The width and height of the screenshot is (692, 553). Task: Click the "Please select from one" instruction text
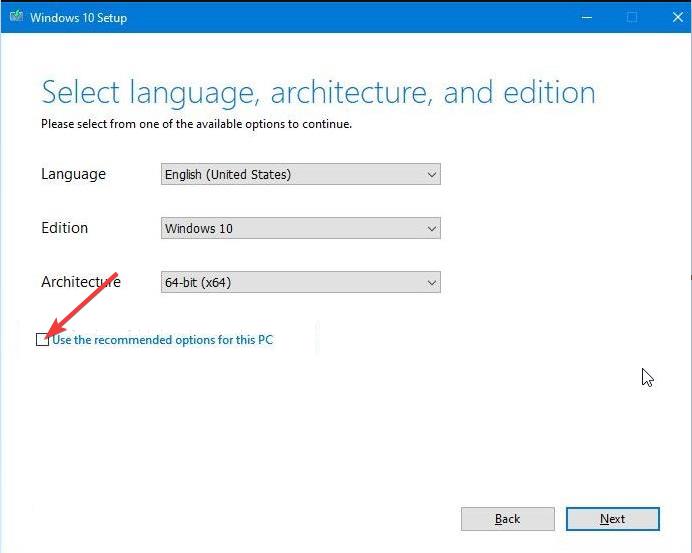[196, 124]
